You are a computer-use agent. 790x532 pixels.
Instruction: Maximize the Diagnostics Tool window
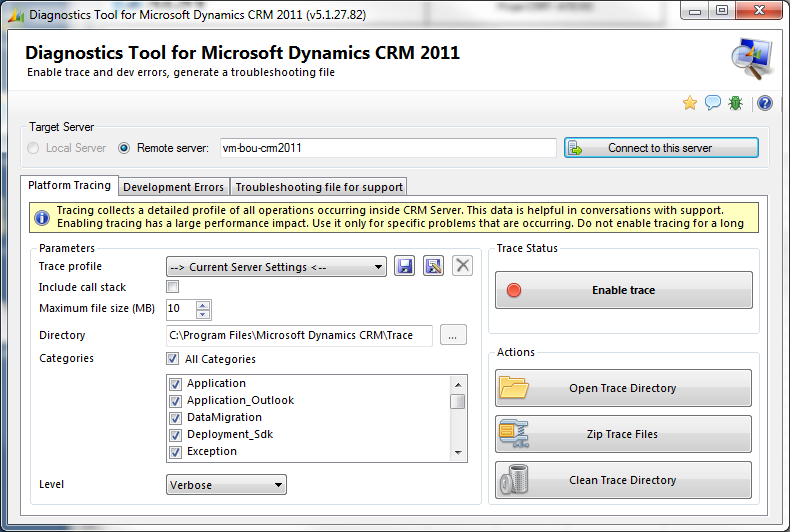(722, 11)
